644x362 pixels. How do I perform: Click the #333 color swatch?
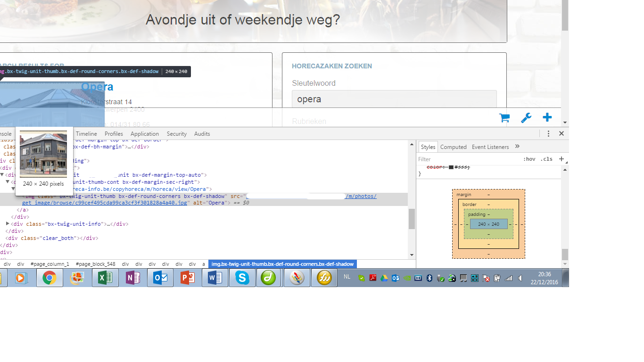point(451,167)
